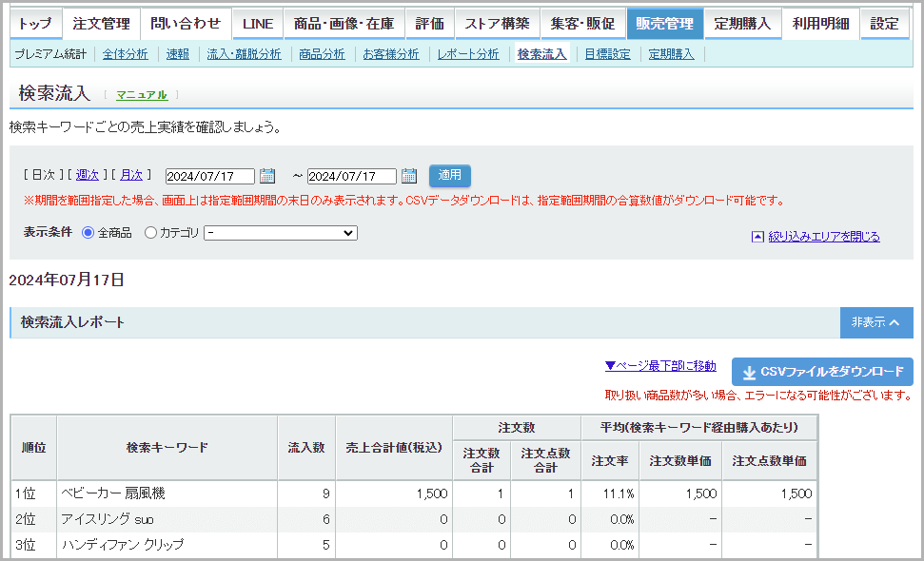Click 絞り込みエリアを閉じる link

tap(824, 237)
